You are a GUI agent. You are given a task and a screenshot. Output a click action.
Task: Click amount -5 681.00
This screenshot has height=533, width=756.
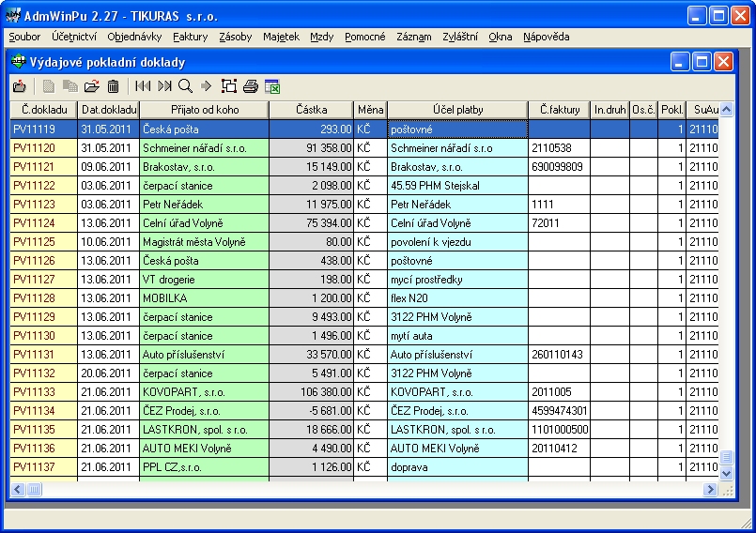312,411
